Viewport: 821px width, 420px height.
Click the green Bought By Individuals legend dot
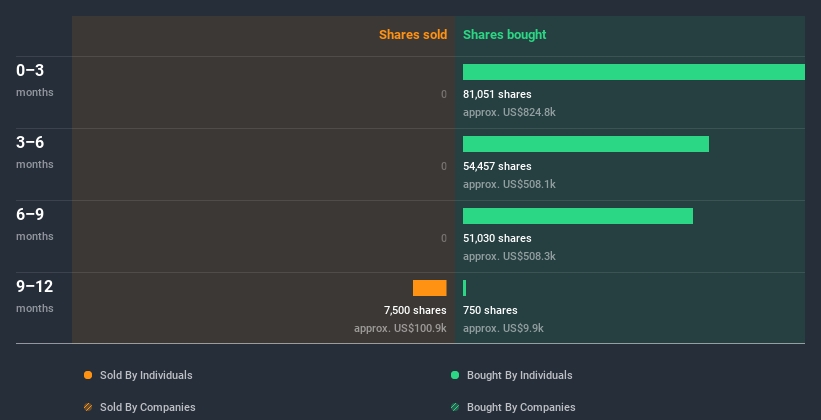(x=455, y=375)
